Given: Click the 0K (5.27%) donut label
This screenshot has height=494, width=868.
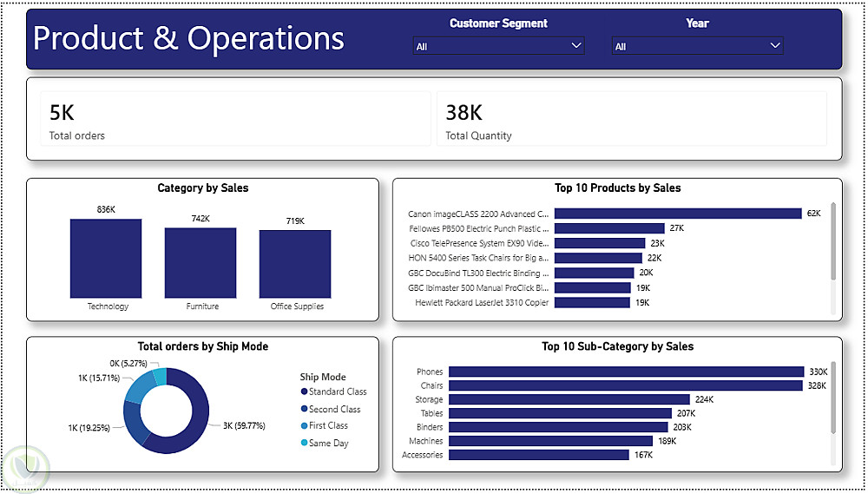Looking at the screenshot, I should pyautogui.click(x=128, y=363).
